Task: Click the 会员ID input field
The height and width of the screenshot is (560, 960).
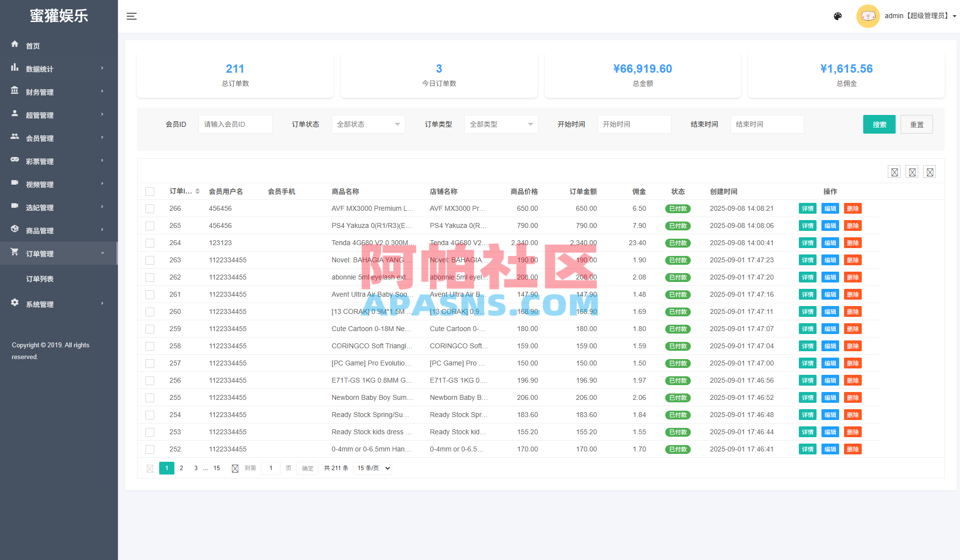Action: coord(235,124)
